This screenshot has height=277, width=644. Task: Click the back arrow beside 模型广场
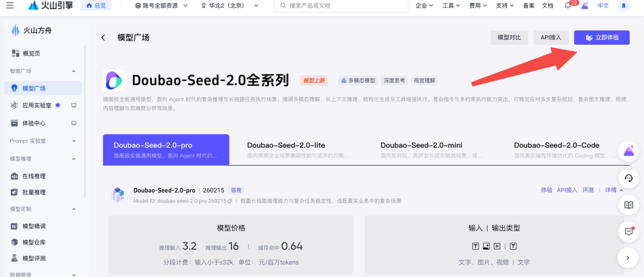tap(103, 38)
